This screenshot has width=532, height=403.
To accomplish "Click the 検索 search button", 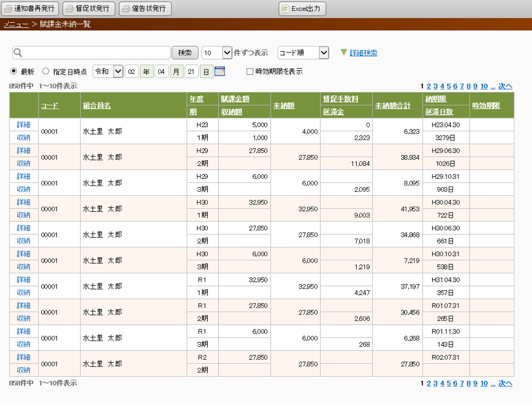I will click(x=185, y=53).
